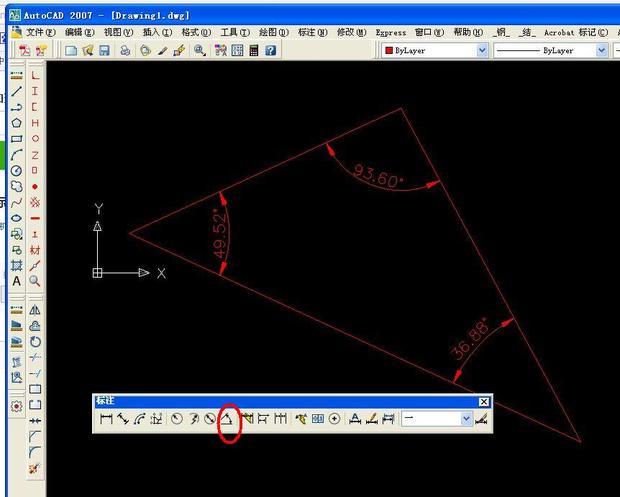Click the Fillet modify tool

point(35,452)
